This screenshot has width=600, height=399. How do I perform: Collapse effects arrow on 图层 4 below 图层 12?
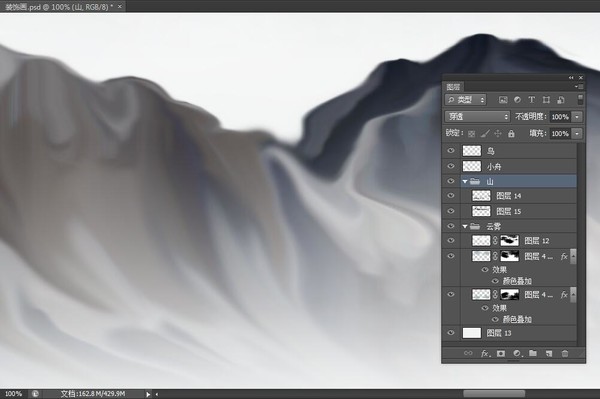(x=573, y=256)
